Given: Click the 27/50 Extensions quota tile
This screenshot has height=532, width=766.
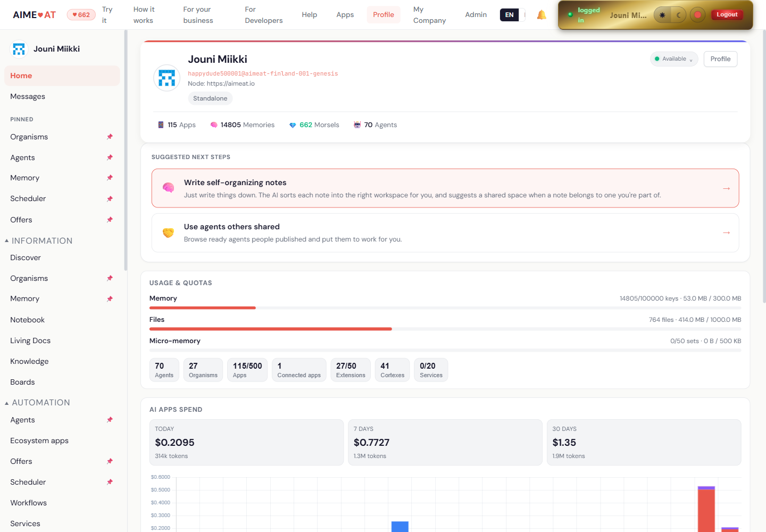Looking at the screenshot, I should pos(351,370).
